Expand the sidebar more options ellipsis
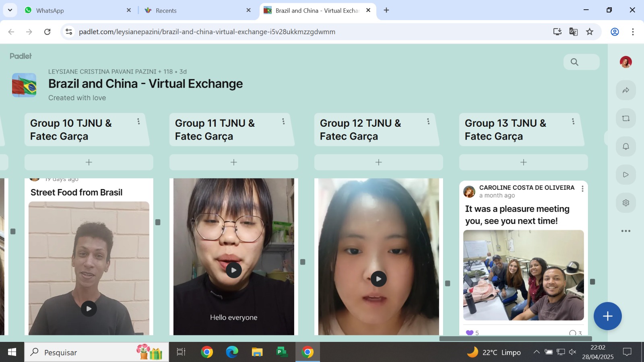This screenshot has height=362, width=644. (x=625, y=231)
